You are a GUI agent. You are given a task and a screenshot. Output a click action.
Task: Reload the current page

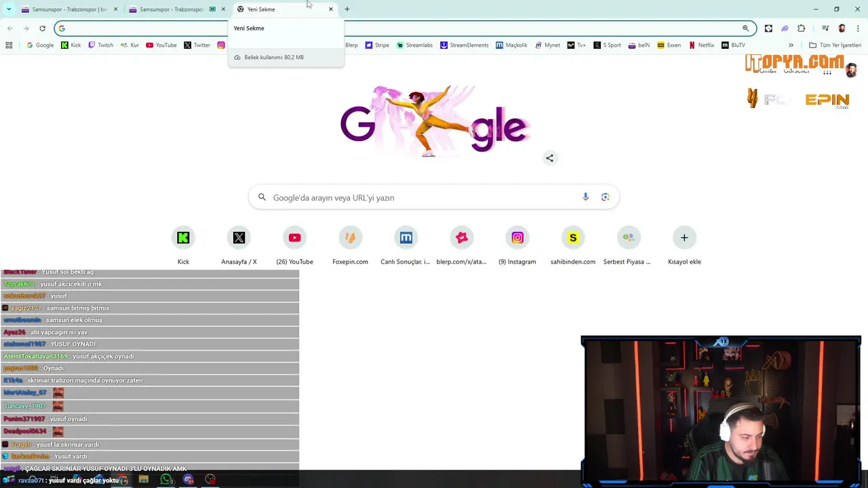pos(42,28)
